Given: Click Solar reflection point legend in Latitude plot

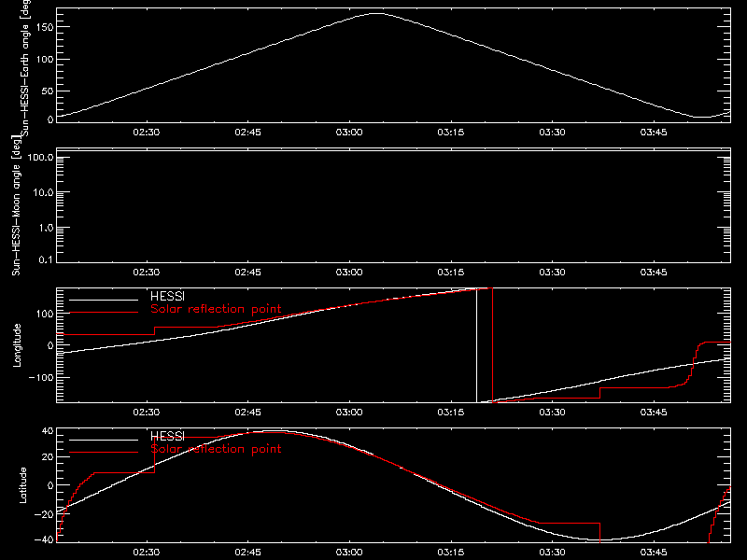Looking at the screenshot, I should [x=216, y=449].
